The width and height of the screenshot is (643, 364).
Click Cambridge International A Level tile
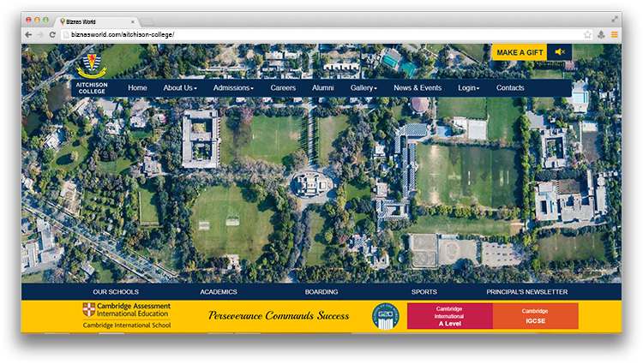coord(450,316)
